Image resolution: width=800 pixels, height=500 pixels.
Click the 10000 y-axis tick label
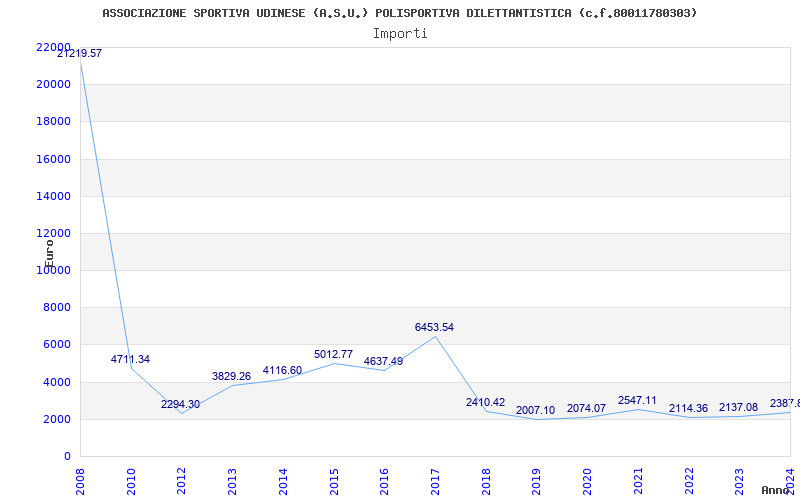pyautogui.click(x=53, y=270)
